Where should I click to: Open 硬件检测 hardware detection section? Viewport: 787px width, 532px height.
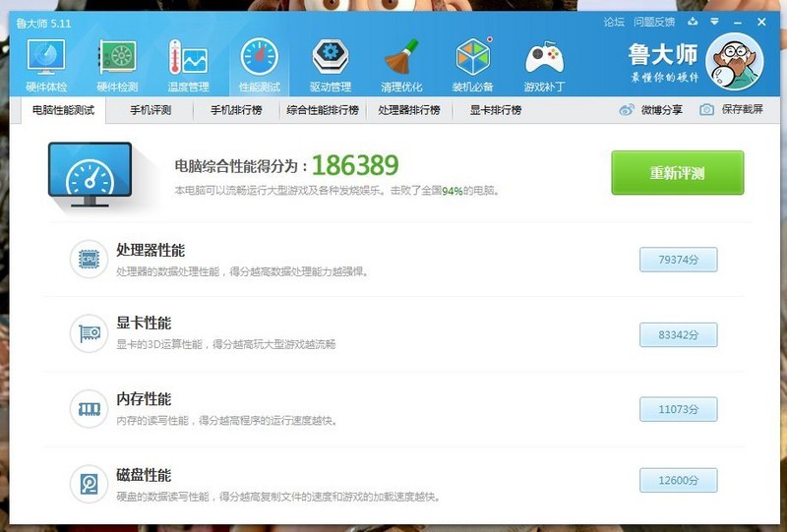(x=117, y=66)
